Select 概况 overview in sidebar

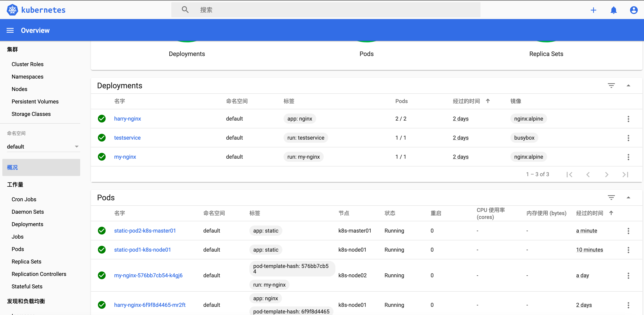41,167
